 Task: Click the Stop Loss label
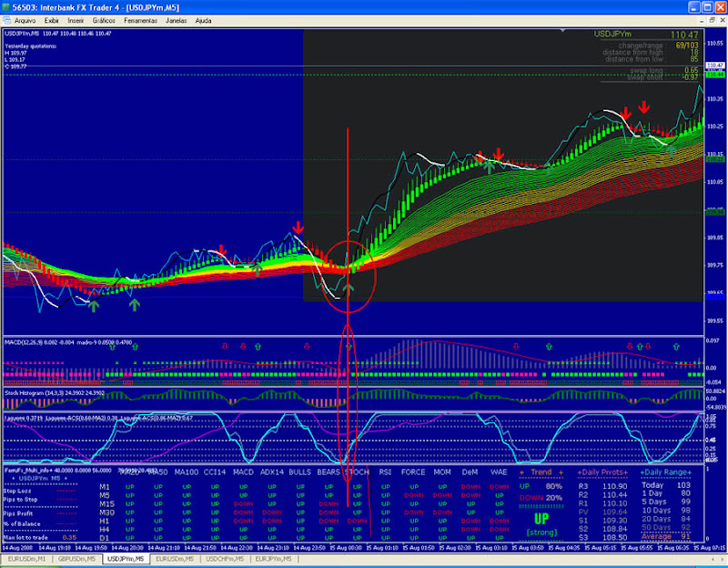click(16, 491)
